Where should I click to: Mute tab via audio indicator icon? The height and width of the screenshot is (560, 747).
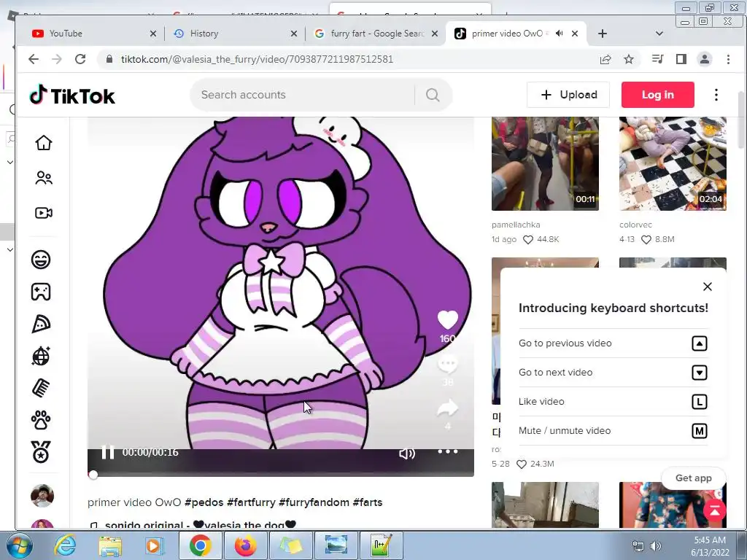(x=560, y=34)
